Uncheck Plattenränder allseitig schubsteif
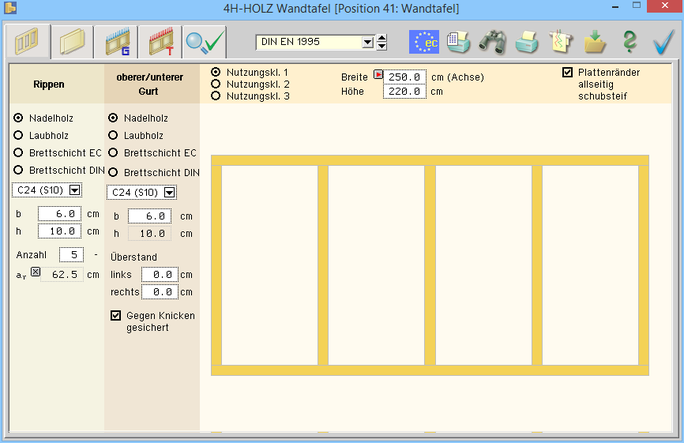Screen dimensions: 684x443 (568, 73)
